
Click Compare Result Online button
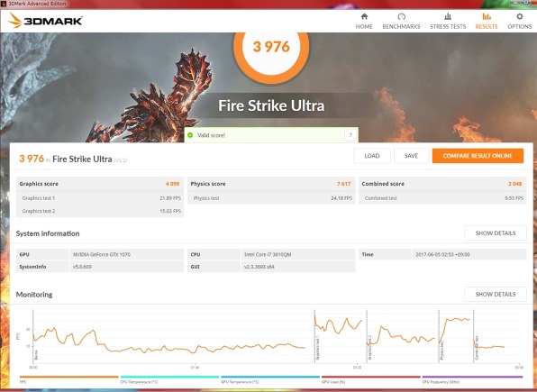coord(478,156)
